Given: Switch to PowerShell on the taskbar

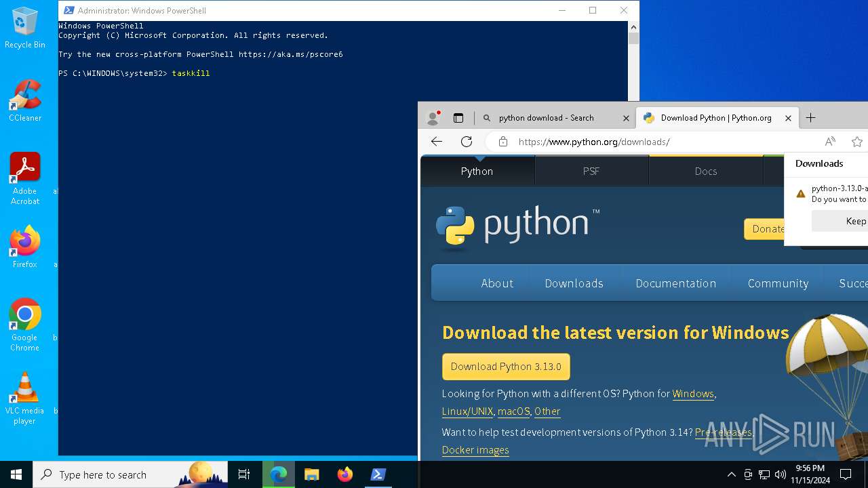Looking at the screenshot, I should pos(378,474).
